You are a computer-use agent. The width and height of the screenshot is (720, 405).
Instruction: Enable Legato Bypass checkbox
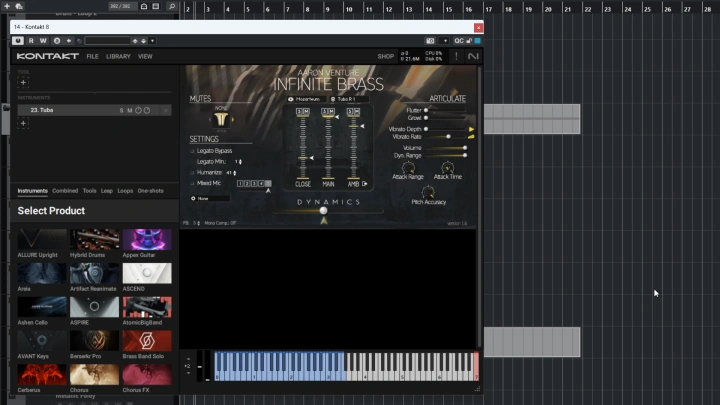coord(192,151)
